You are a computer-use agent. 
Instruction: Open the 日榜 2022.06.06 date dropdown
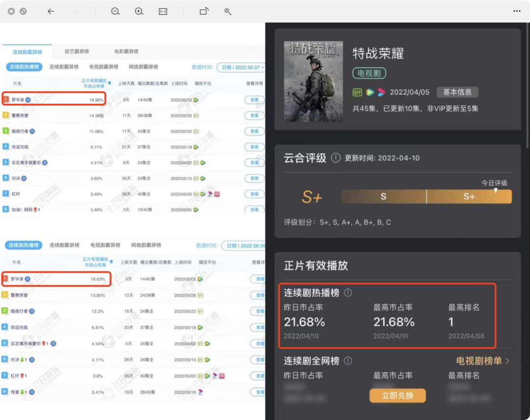pyautogui.click(x=244, y=245)
